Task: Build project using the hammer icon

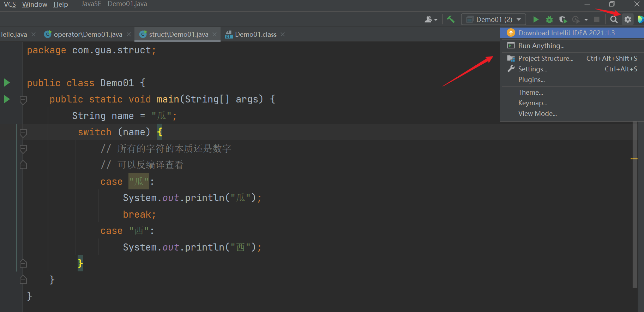Action: [451, 19]
